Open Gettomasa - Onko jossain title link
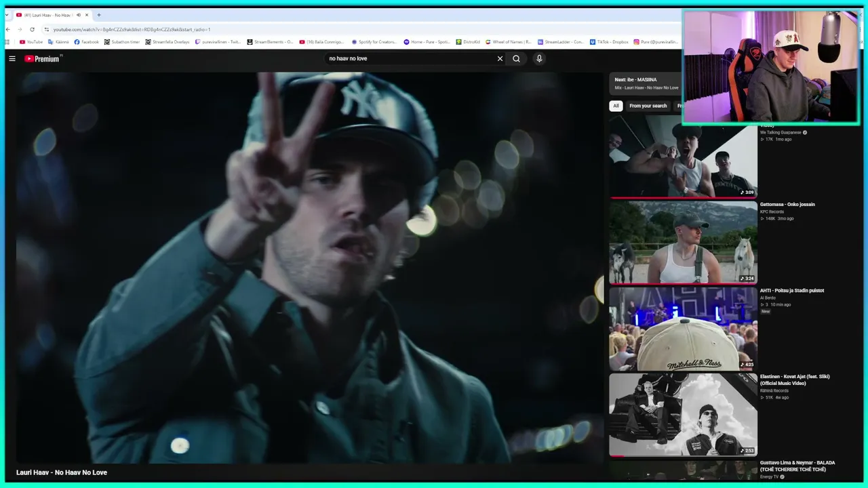 click(787, 205)
